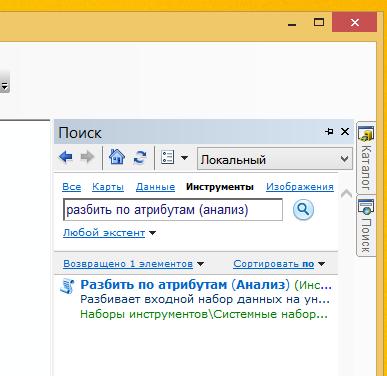Viewport: 387px width, 376px height.
Task: Click the forward arrow in the Search panel
Action: 87,157
